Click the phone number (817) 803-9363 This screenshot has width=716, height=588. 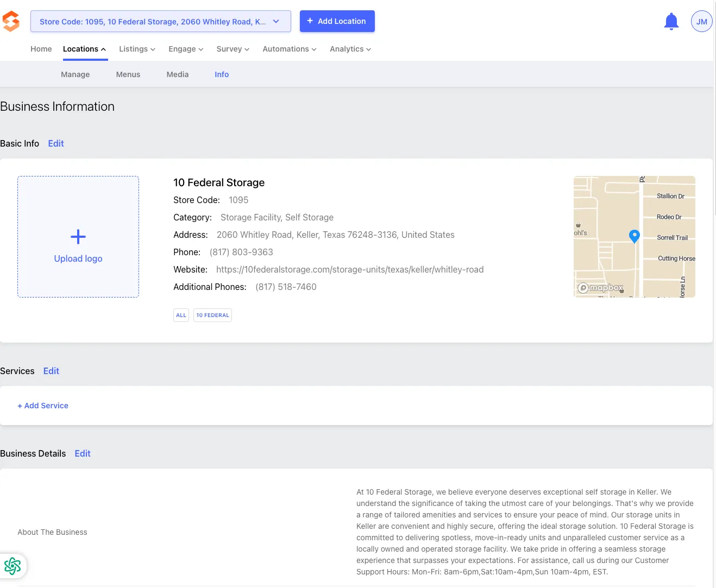pyautogui.click(x=241, y=252)
